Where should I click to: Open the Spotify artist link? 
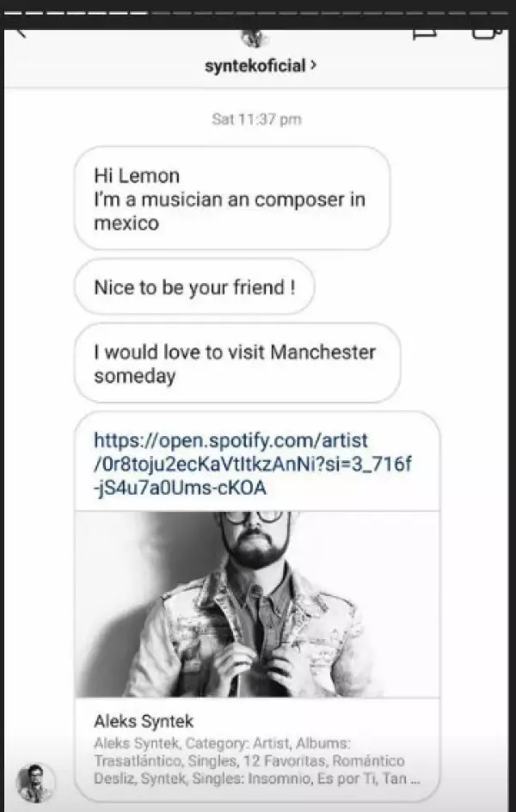click(243, 464)
